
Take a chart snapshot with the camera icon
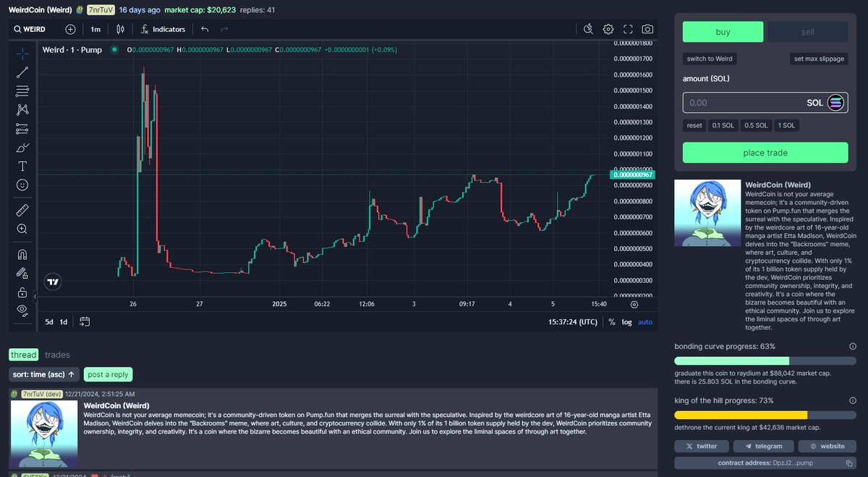(x=647, y=30)
